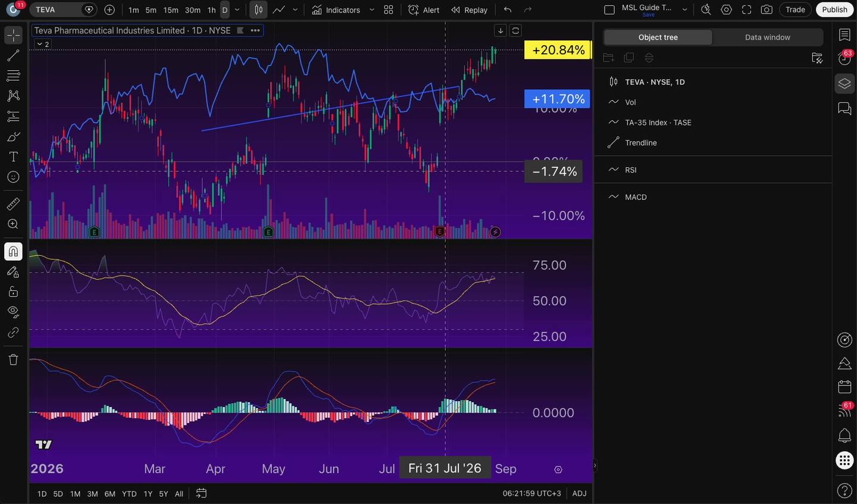Set chart range to YTD
The height and width of the screenshot is (504, 857).
pos(129,494)
